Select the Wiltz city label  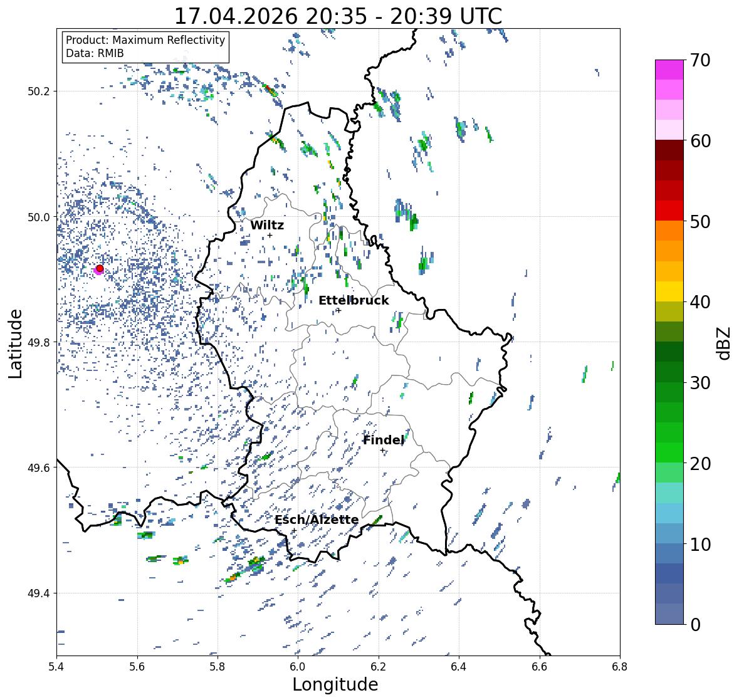[267, 225]
